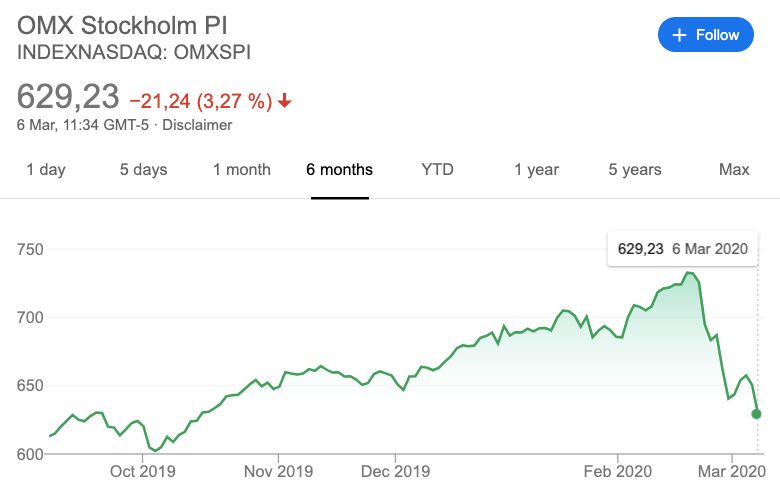Switch to the 5 days range

coord(144,170)
